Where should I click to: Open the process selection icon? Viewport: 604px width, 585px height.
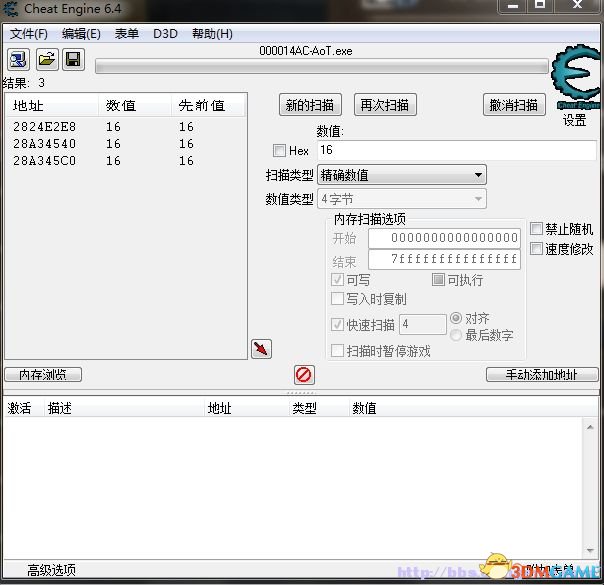tap(18, 60)
